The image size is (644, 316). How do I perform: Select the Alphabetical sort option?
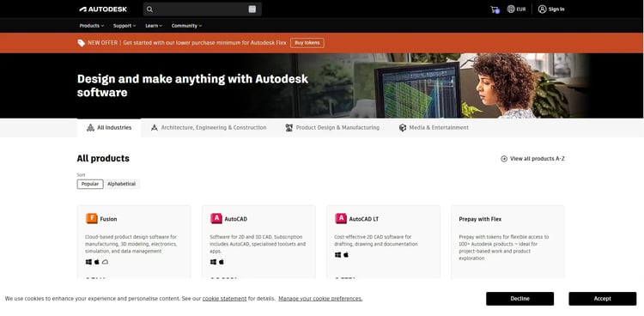tap(122, 184)
